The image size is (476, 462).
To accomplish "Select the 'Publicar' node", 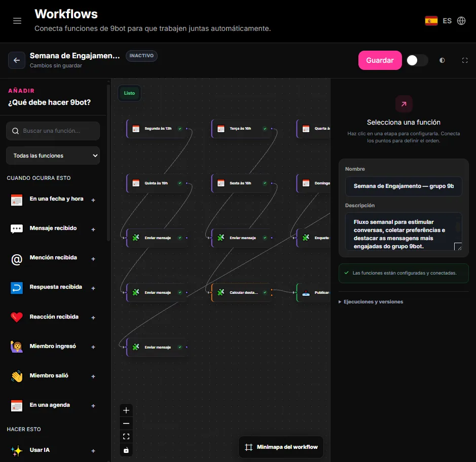I will pos(313,292).
